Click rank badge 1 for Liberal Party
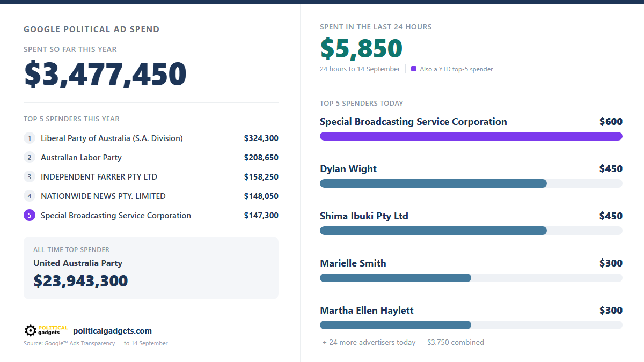Viewport: 644px width, 362px height. 30,138
